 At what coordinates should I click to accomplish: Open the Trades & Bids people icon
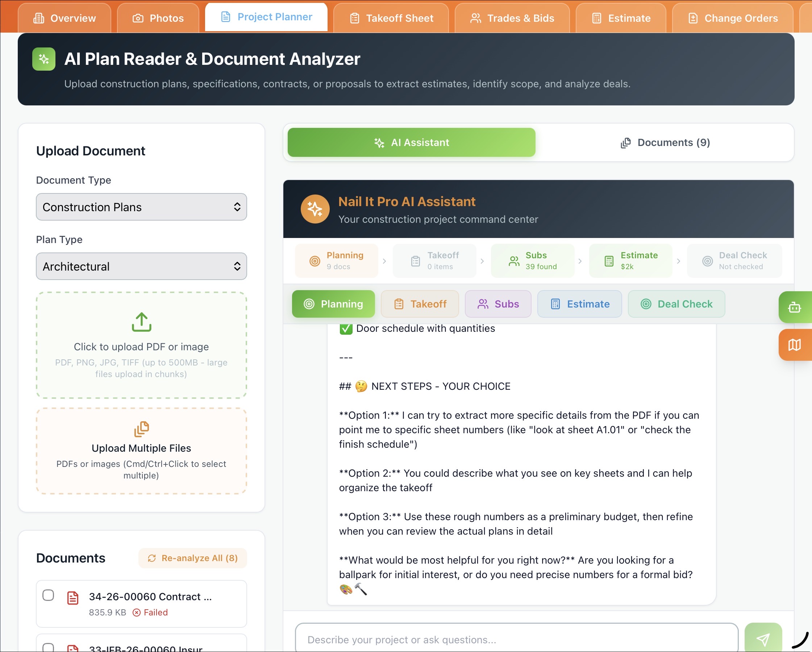476,18
